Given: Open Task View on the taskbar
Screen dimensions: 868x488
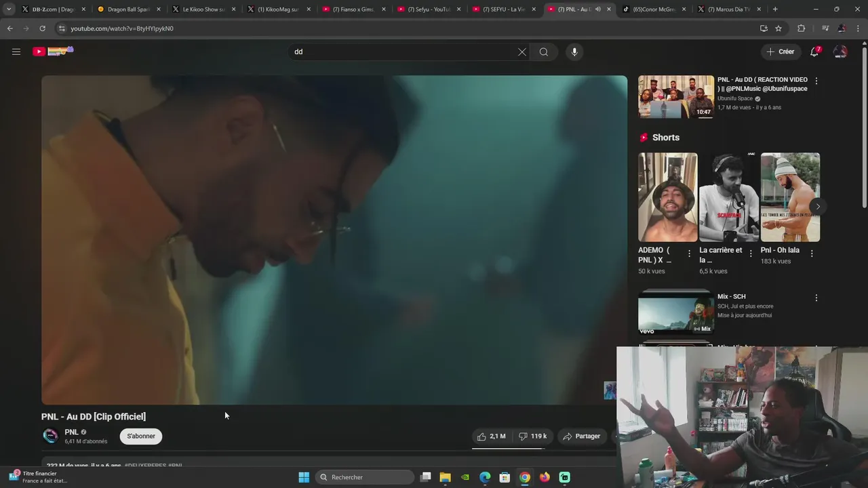Looking at the screenshot, I should coord(426,477).
